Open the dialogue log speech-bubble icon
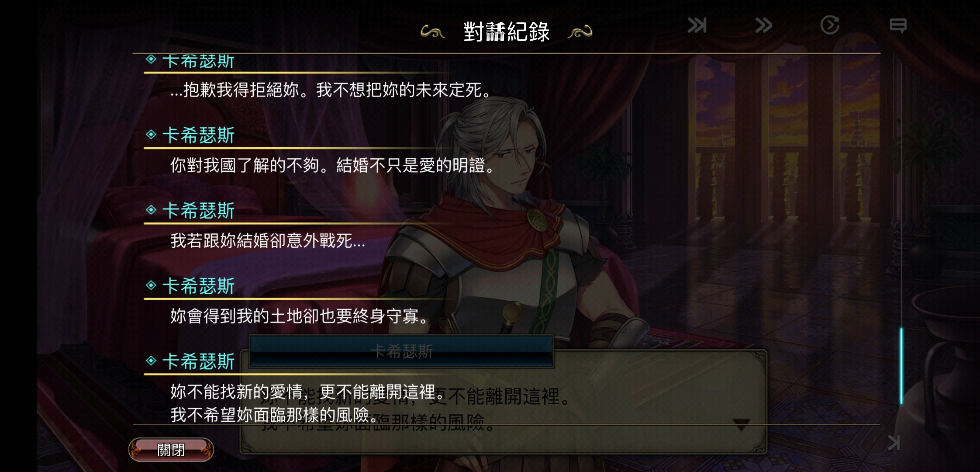Viewport: 980px width, 472px height. click(x=898, y=25)
